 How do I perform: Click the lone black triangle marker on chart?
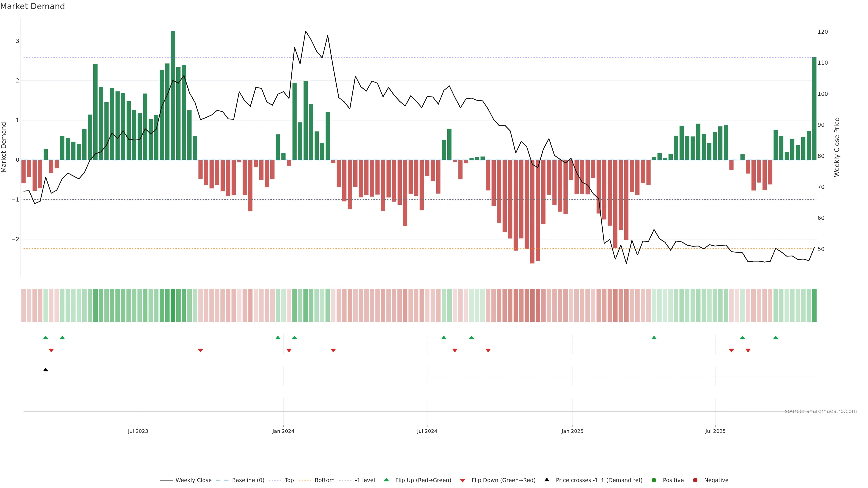click(x=46, y=370)
